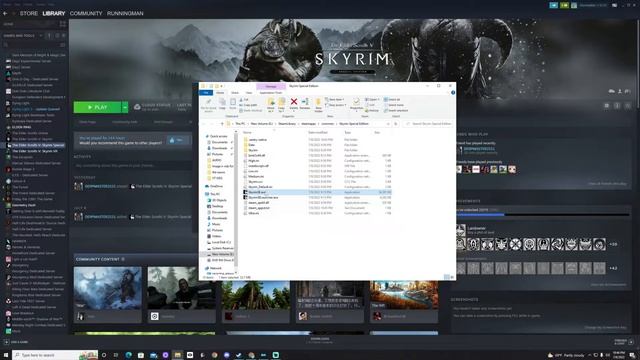Viewport: 640px width, 360px height.
Task: Open the Open dropdown in Explorer ribbon
Action: tap(372, 100)
